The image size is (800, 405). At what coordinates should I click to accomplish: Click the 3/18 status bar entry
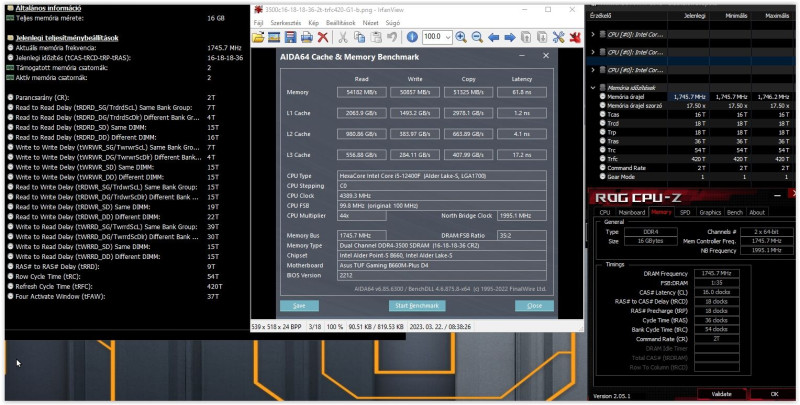(x=315, y=326)
